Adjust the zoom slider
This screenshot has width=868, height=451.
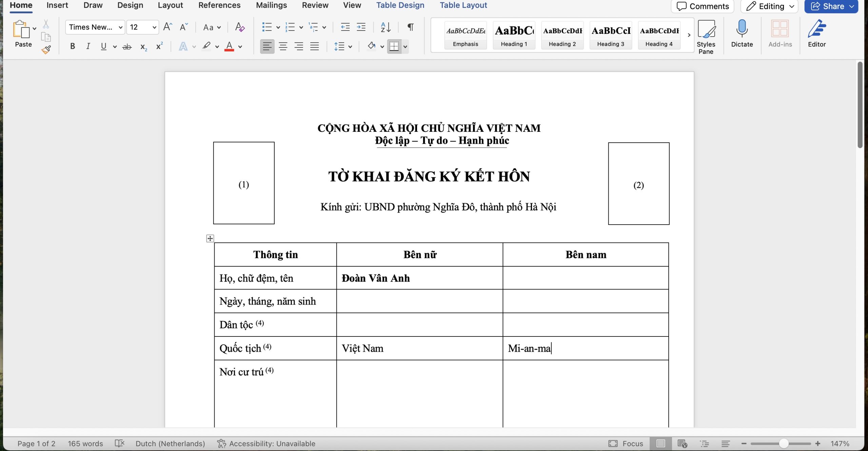tap(784, 443)
